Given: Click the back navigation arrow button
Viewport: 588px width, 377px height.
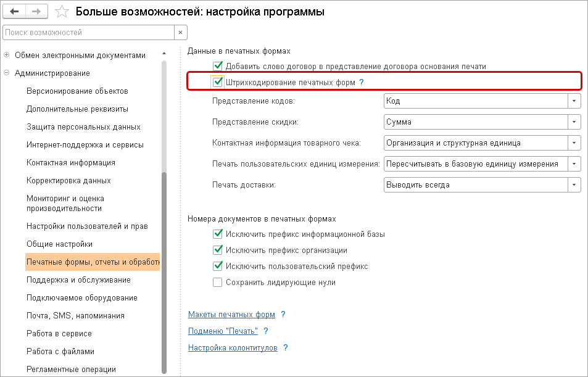Looking at the screenshot, I should pos(15,12).
